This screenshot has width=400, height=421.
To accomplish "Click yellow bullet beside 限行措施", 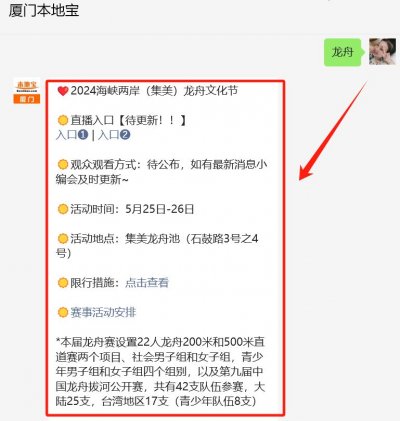I will click(63, 283).
